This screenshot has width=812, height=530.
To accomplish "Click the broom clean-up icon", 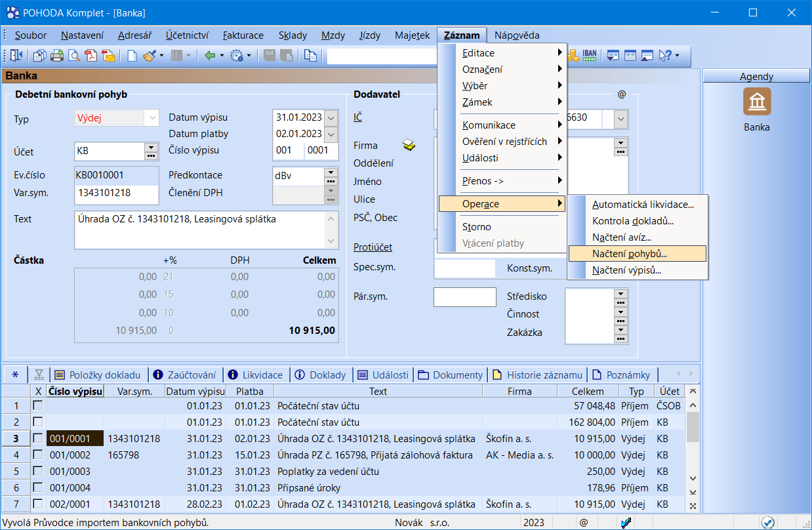I will pyautogui.click(x=150, y=56).
